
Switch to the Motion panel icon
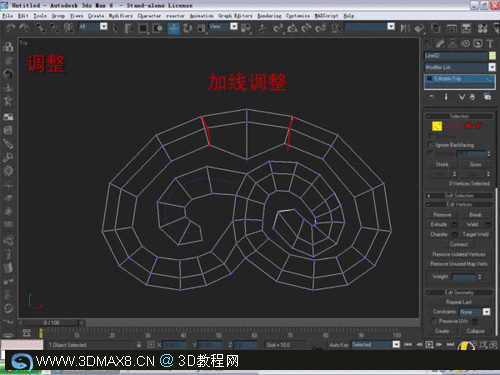click(466, 43)
